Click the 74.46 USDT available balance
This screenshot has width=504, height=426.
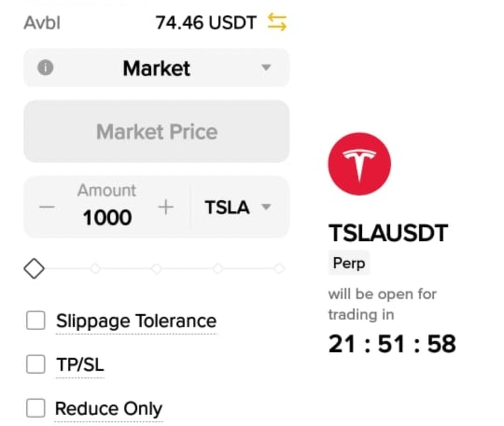tap(206, 22)
